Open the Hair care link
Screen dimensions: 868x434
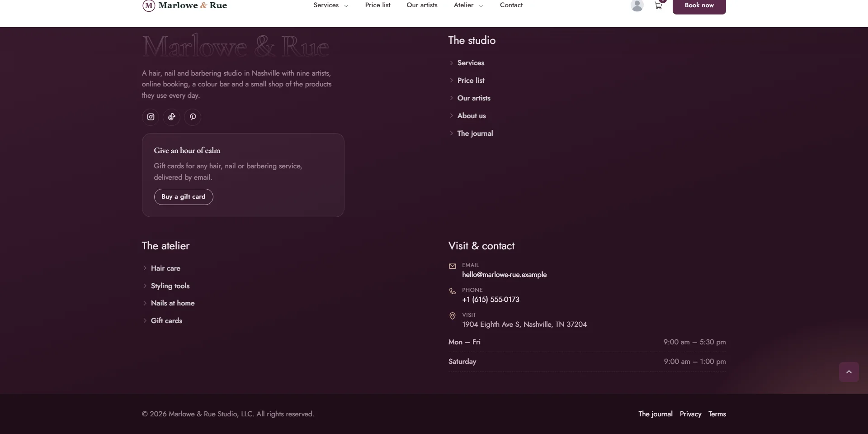[165, 268]
